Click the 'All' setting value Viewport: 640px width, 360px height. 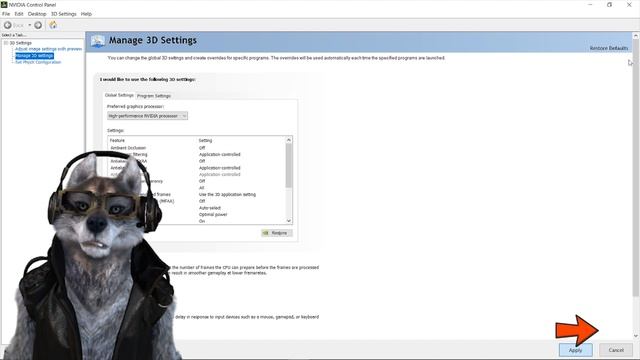click(201, 188)
